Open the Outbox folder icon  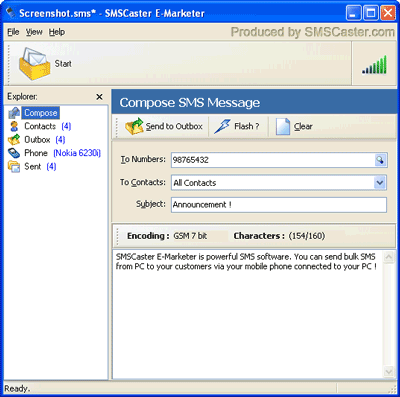point(14,140)
